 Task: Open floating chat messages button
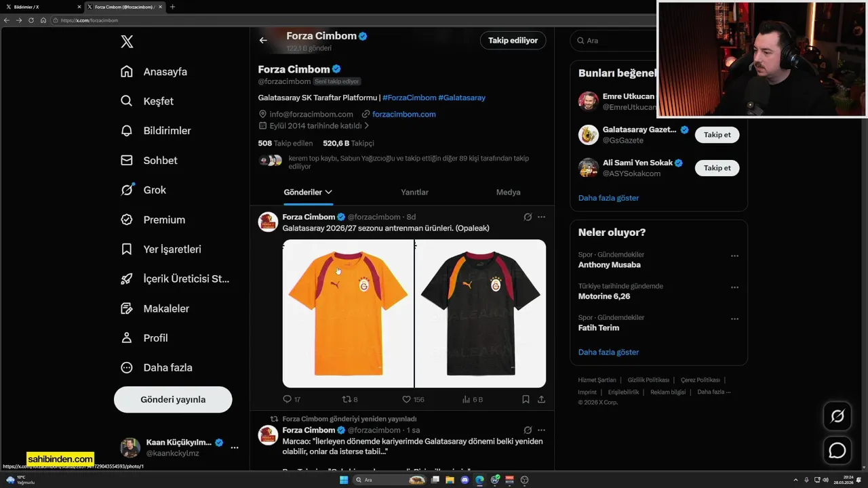coord(837,450)
